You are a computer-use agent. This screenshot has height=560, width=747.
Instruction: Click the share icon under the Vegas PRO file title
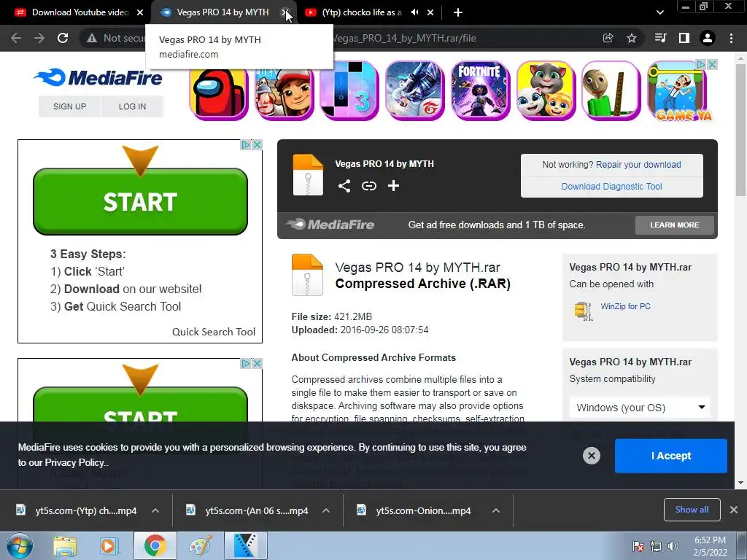(x=344, y=186)
